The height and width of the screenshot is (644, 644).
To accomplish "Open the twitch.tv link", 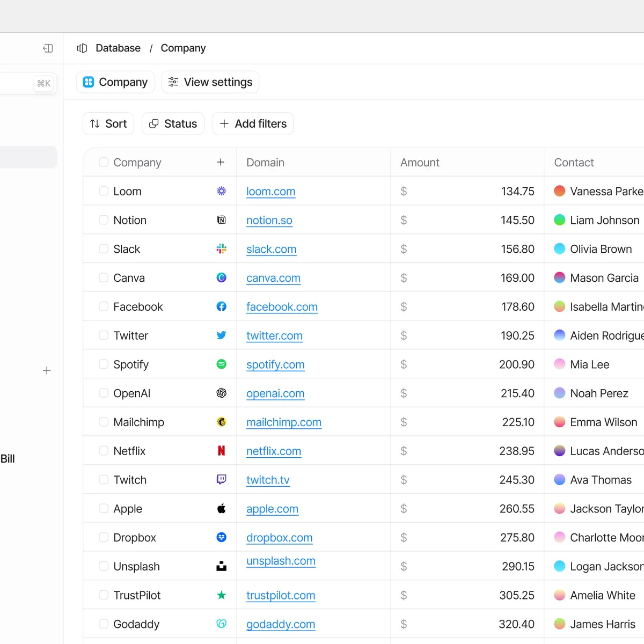I will [x=268, y=480].
